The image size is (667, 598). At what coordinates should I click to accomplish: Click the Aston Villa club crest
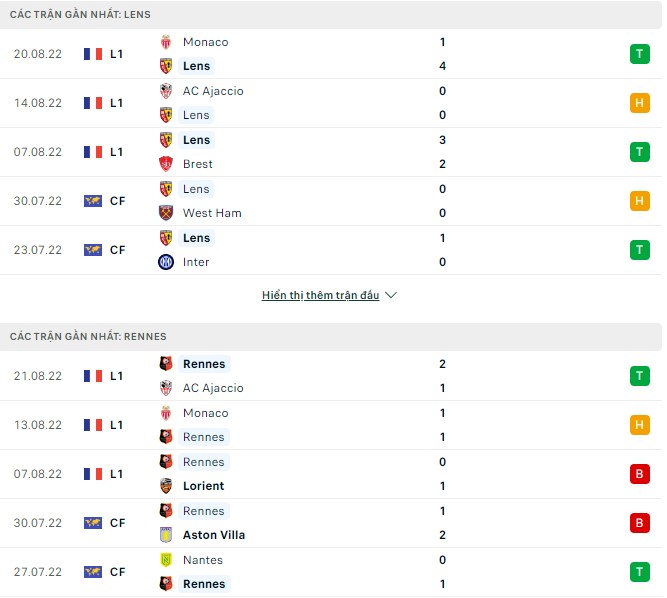[x=166, y=535]
